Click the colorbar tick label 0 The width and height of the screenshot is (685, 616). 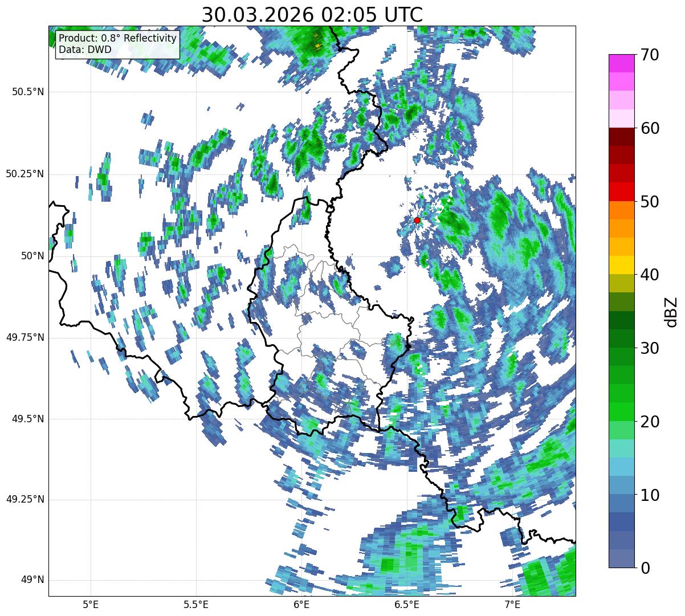(645, 568)
